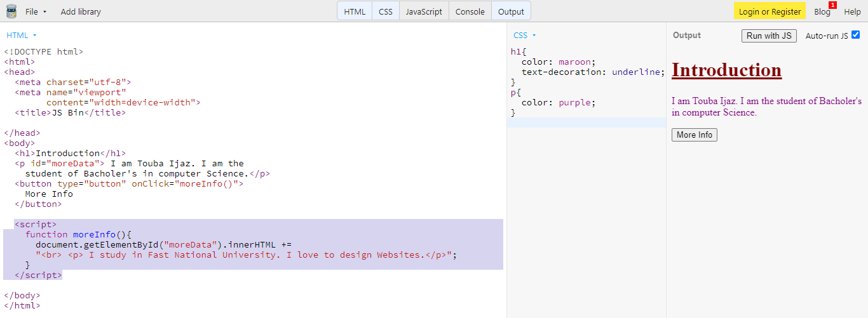Toggle the Console panel tab

click(x=470, y=11)
